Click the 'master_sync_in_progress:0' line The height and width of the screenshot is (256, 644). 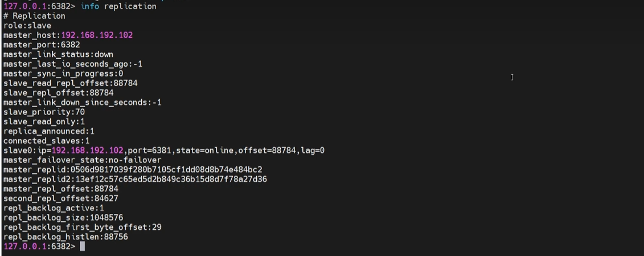63,74
